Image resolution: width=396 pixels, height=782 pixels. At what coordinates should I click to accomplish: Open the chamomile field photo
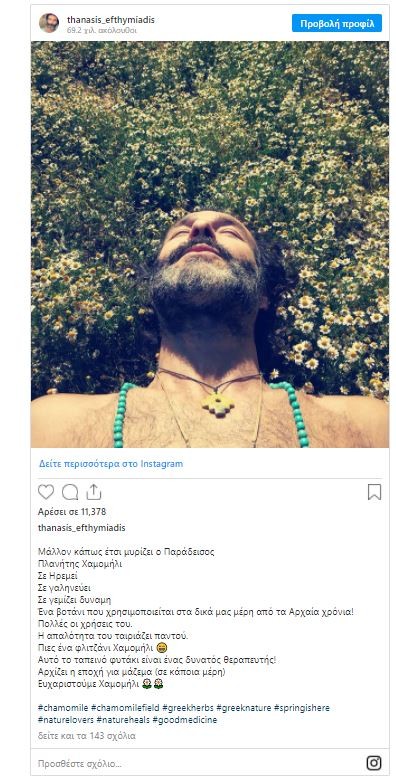(x=210, y=244)
